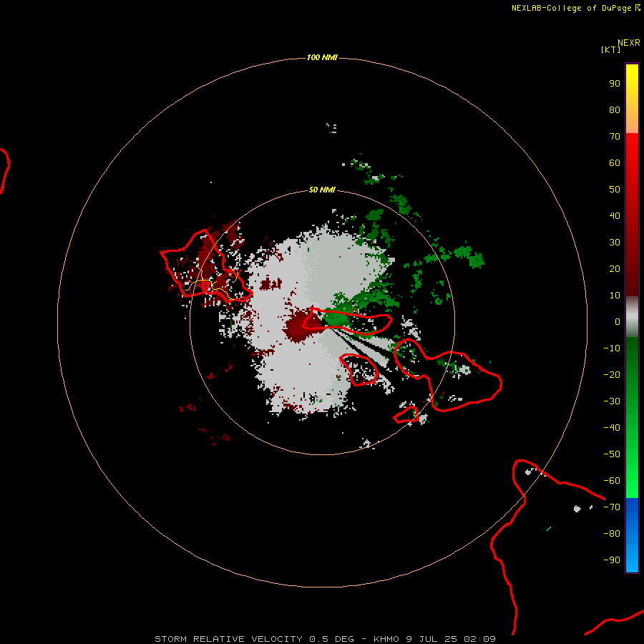Click the -70 value on the velocity scale

pos(612,507)
